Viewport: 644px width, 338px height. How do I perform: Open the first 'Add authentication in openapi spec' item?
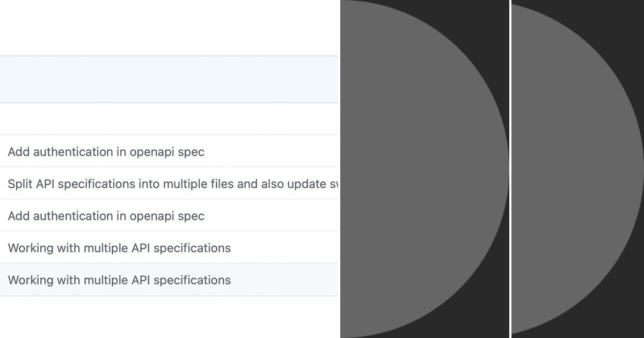[x=106, y=152]
